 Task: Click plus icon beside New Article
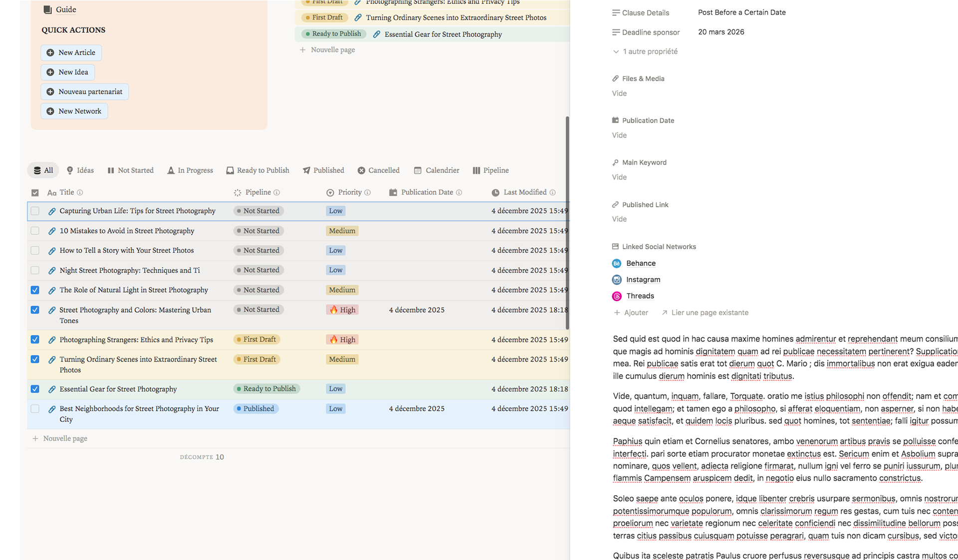tap(50, 53)
